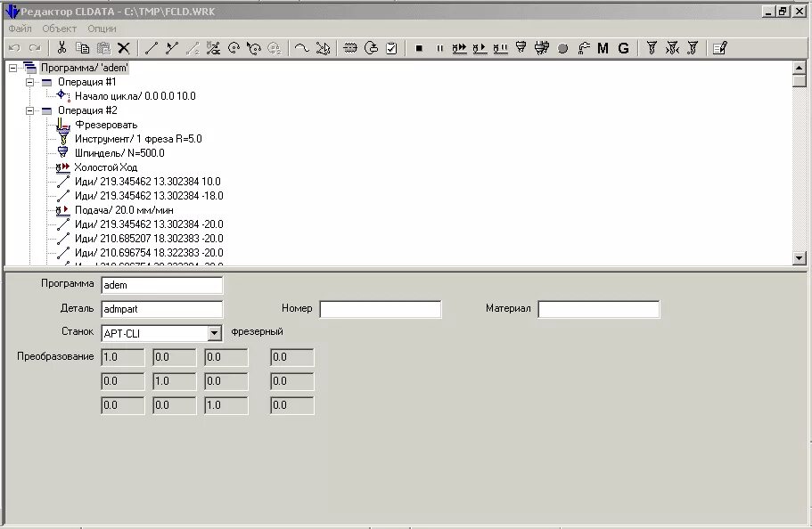The width and height of the screenshot is (812, 529).
Task: Click the Undo arrow icon
Action: pos(14,48)
